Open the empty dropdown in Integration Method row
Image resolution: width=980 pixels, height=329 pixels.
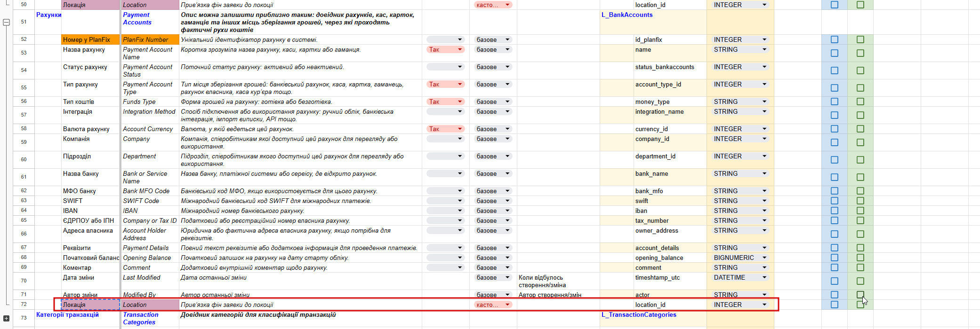pos(446,111)
